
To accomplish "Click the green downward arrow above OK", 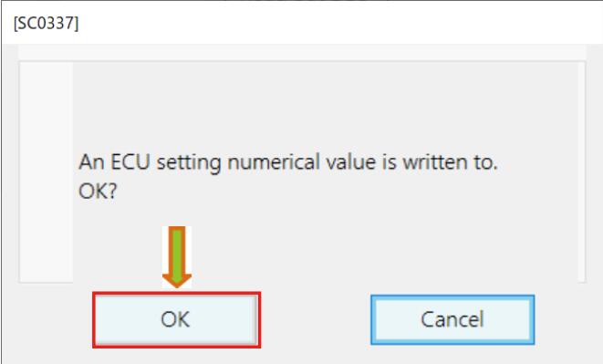I will click(177, 256).
